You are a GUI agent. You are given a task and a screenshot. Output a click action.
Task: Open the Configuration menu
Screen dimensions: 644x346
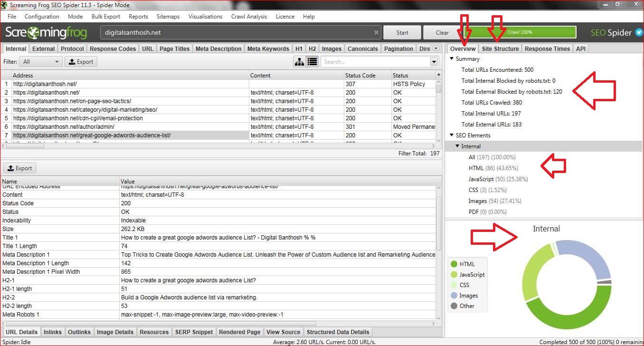coord(42,17)
